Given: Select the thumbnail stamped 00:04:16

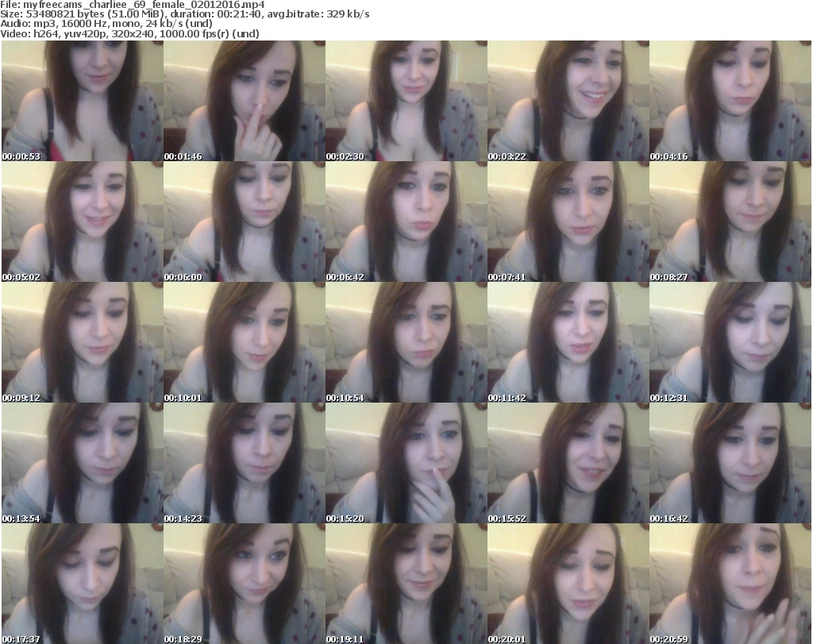Looking at the screenshot, I should pyautogui.click(x=730, y=101).
